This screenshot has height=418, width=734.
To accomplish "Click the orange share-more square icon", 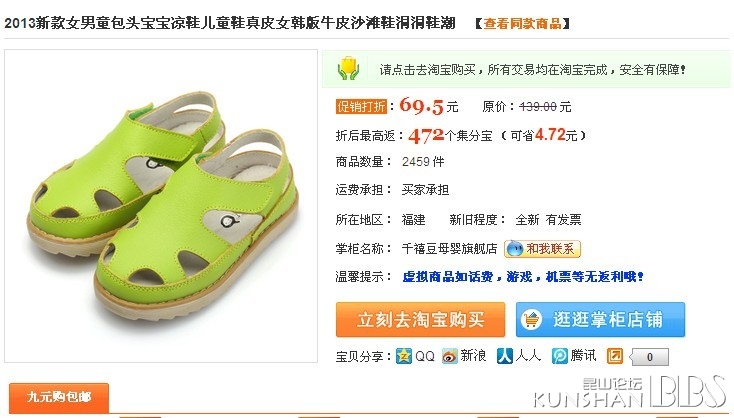I will coord(615,357).
